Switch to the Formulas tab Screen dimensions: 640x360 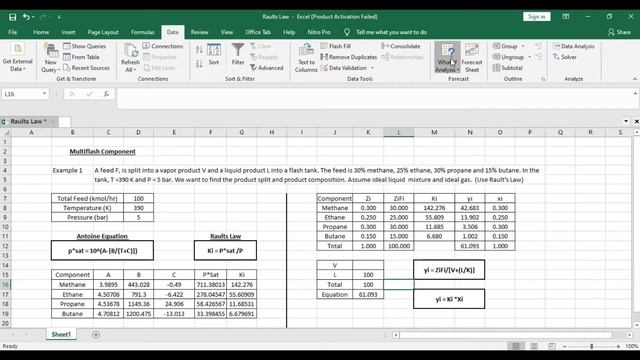click(142, 32)
